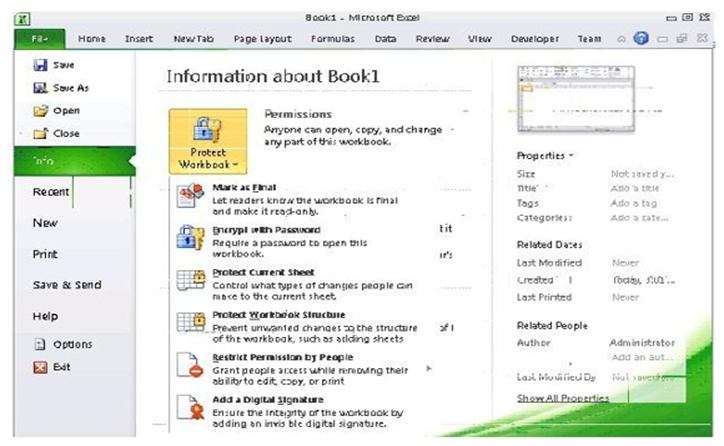This screenshot has height=446, width=724.
Task: Click the Add a Digital Signature icon
Action: point(190,408)
